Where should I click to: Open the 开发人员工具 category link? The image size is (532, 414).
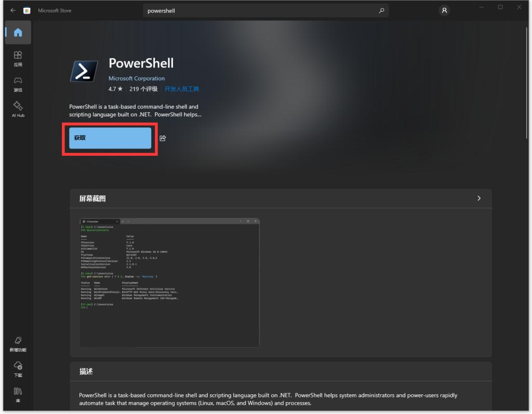click(x=181, y=89)
